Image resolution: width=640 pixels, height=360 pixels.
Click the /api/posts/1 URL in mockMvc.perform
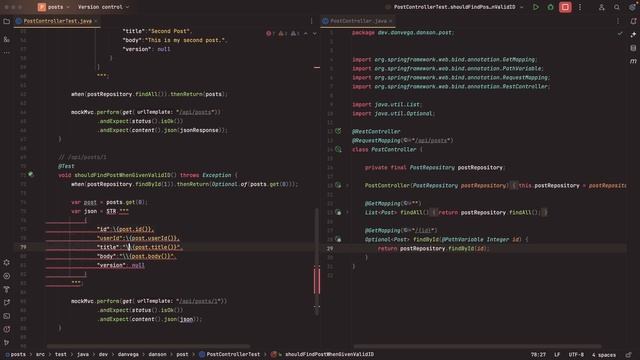[199, 301]
